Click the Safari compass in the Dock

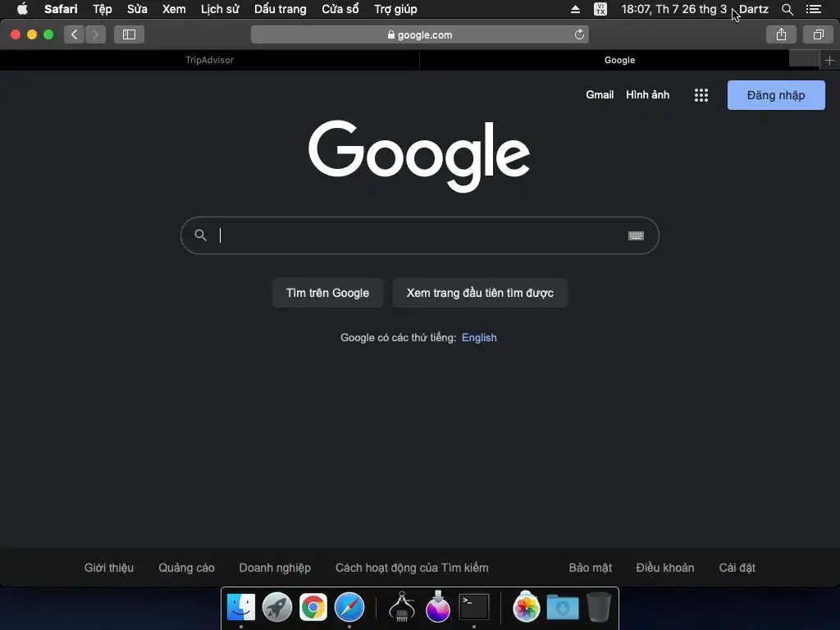tap(349, 608)
